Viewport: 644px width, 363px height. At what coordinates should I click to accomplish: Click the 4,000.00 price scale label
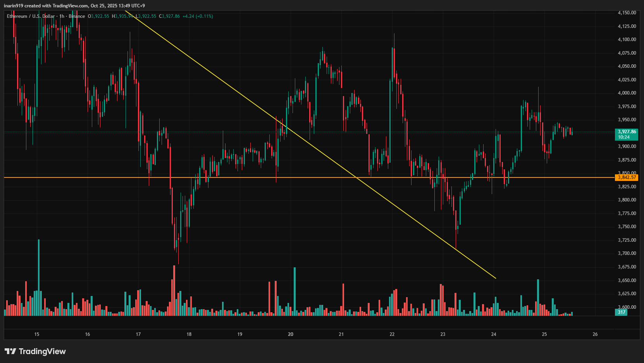point(627,93)
